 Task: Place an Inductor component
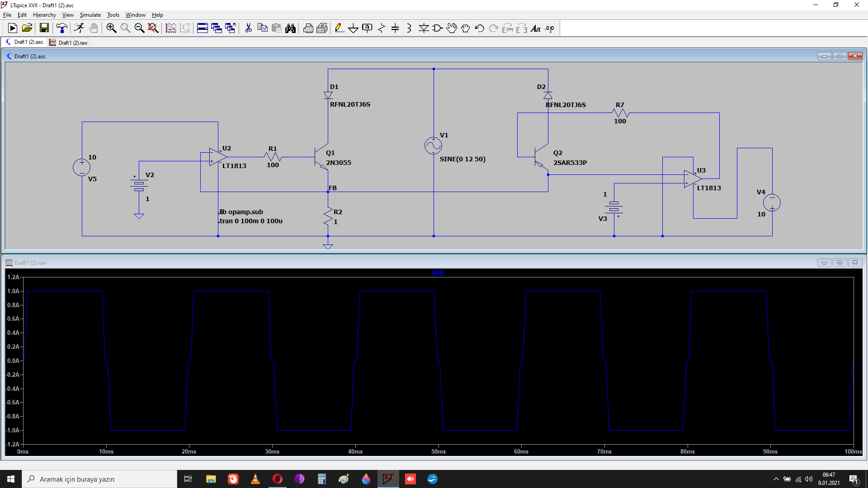click(x=409, y=28)
